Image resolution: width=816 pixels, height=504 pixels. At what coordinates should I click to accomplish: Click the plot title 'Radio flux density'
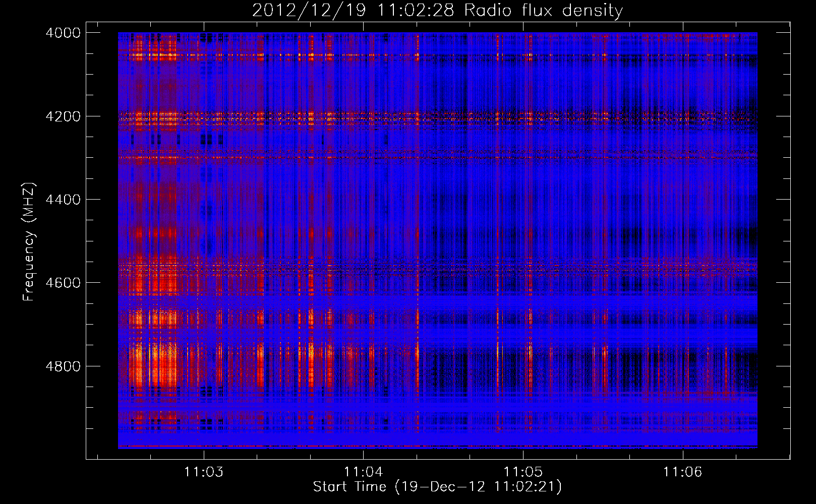pyautogui.click(x=544, y=11)
